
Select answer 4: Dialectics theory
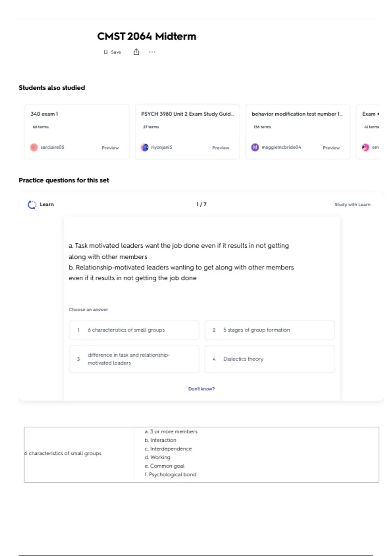pyautogui.click(x=269, y=359)
